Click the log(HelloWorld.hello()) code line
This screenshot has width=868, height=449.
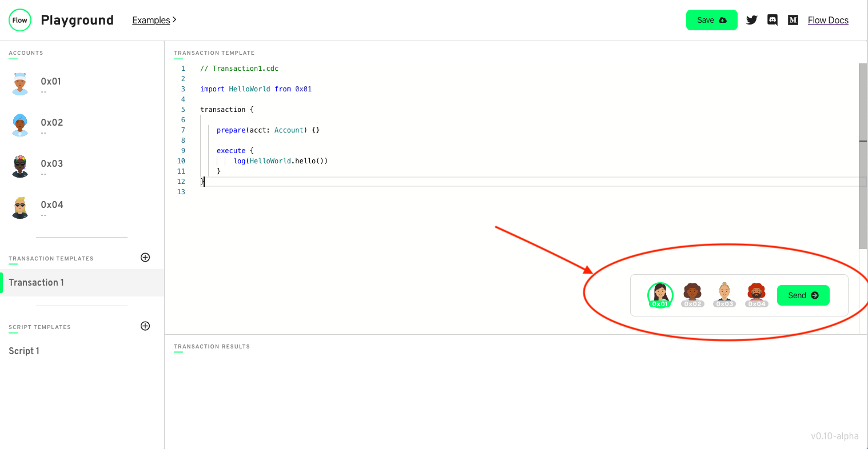[x=280, y=161]
